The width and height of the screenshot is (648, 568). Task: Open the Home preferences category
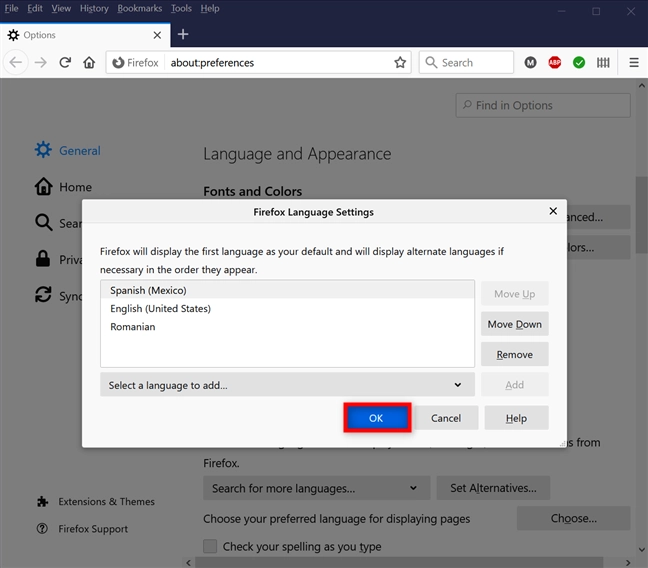pos(63,186)
